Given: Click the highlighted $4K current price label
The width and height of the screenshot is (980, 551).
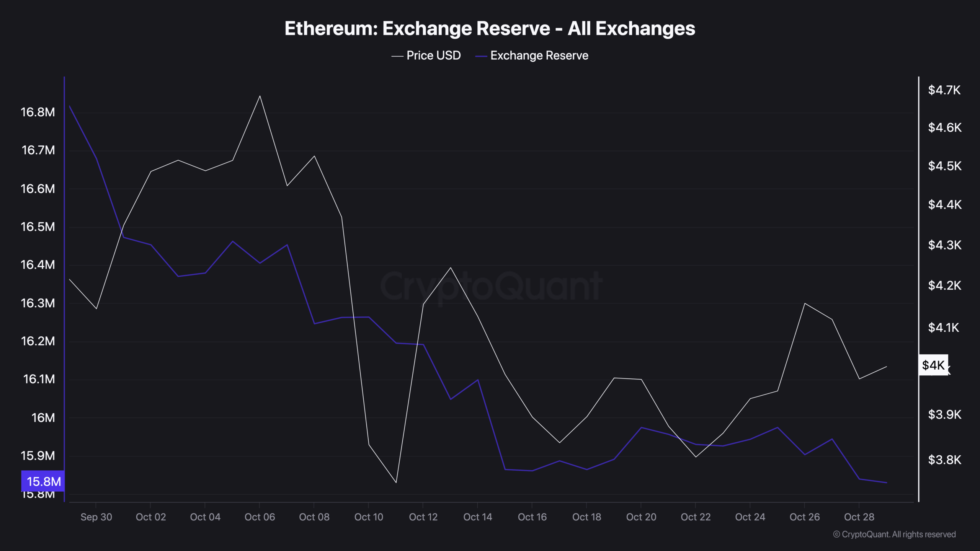Looking at the screenshot, I should [933, 365].
